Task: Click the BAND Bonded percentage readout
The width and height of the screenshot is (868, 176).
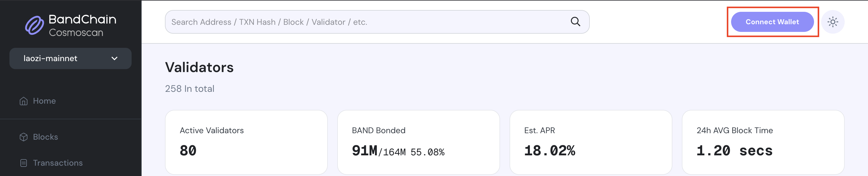Action: 428,152
